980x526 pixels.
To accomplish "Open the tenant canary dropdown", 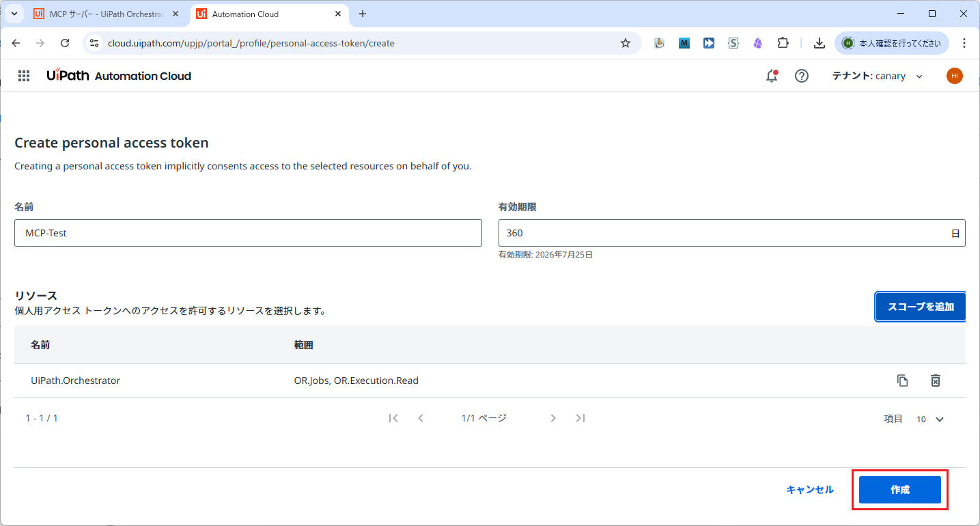I will pos(877,76).
